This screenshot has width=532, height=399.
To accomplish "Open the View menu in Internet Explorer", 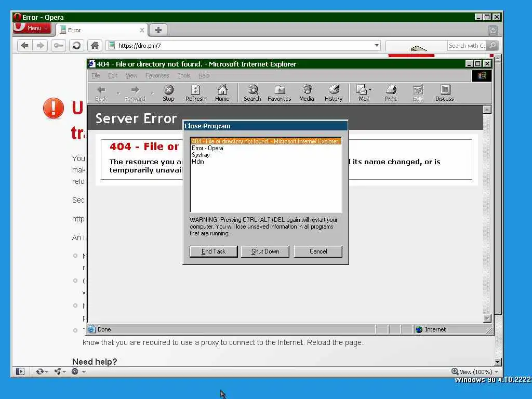I will click(x=131, y=75).
